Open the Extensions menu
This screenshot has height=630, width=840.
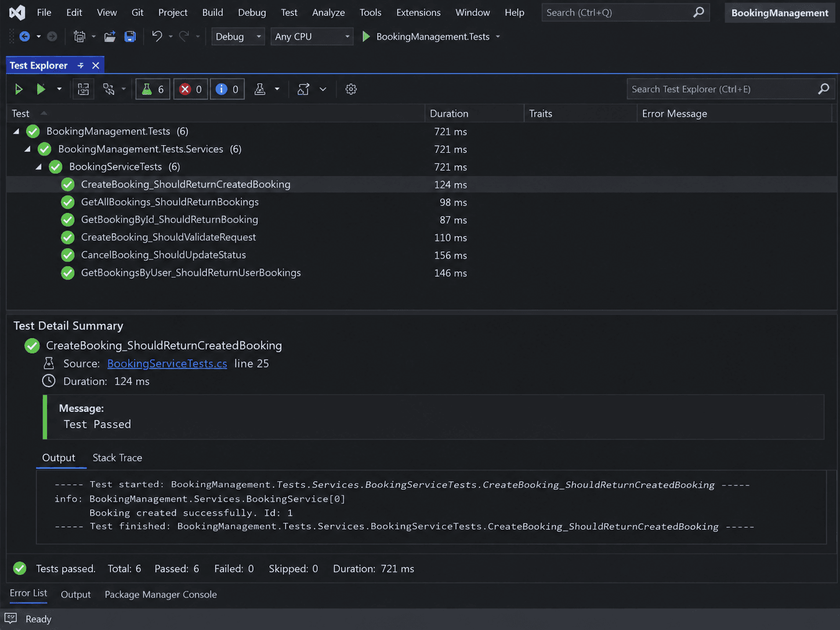pyautogui.click(x=418, y=12)
